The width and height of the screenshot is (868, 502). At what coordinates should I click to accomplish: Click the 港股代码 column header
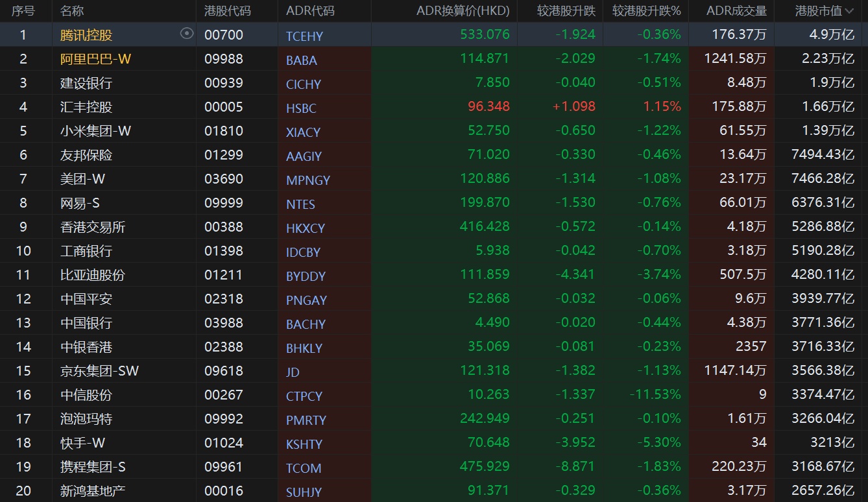click(x=227, y=11)
